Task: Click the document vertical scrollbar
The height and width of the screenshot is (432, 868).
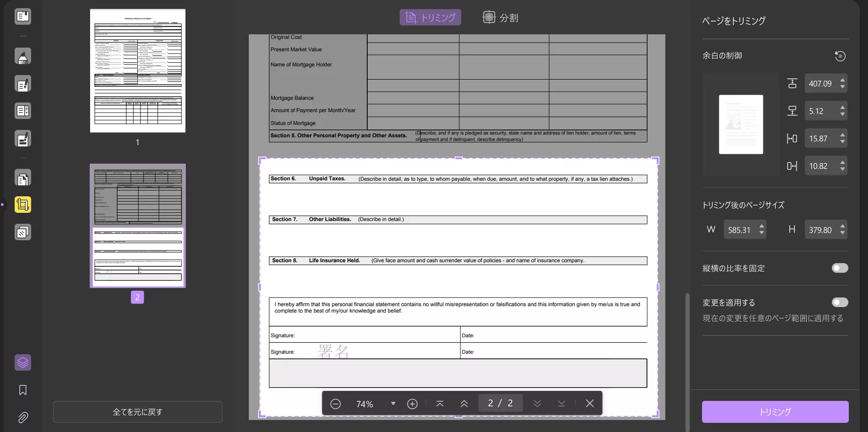Action: 687,362
